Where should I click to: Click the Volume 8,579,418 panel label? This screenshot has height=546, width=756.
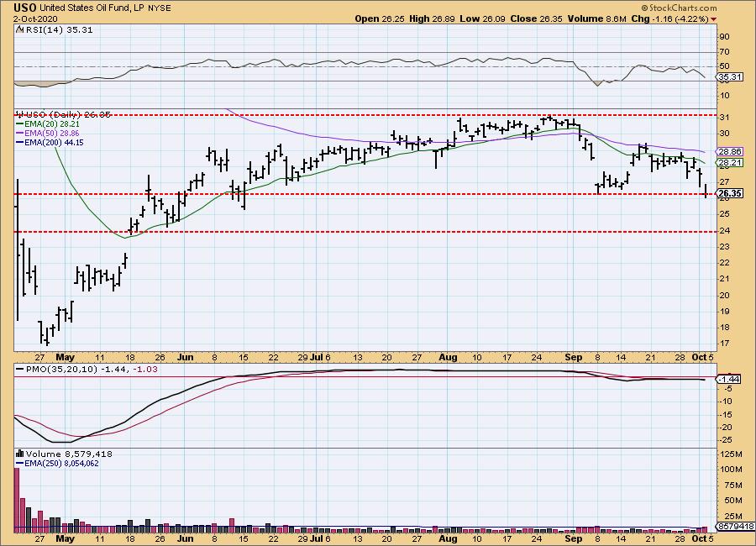[x=69, y=454]
